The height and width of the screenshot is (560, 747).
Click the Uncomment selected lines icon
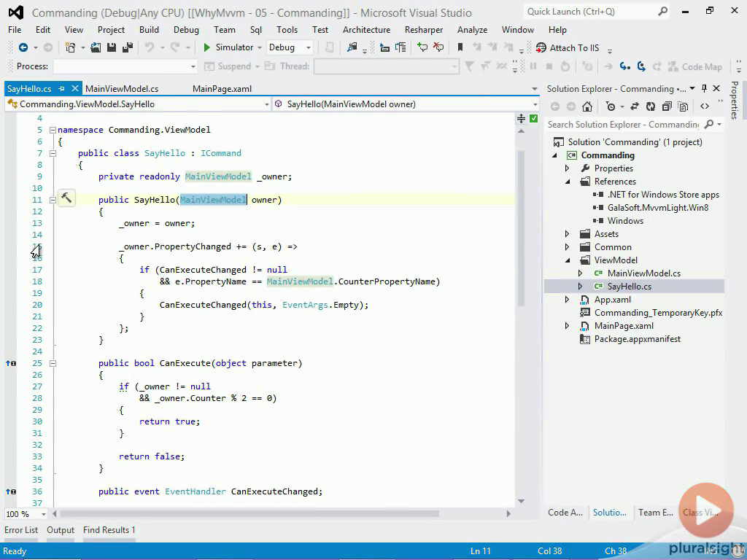(x=438, y=47)
